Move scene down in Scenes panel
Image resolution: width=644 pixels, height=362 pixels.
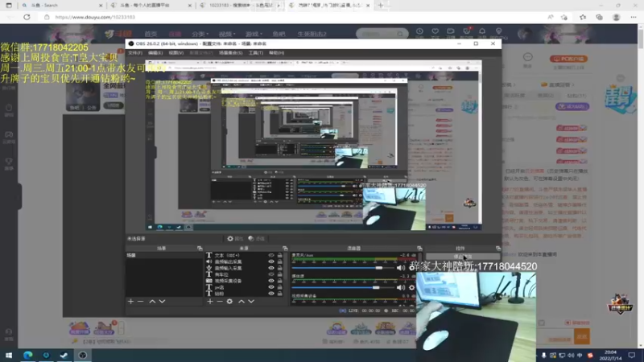click(x=163, y=301)
